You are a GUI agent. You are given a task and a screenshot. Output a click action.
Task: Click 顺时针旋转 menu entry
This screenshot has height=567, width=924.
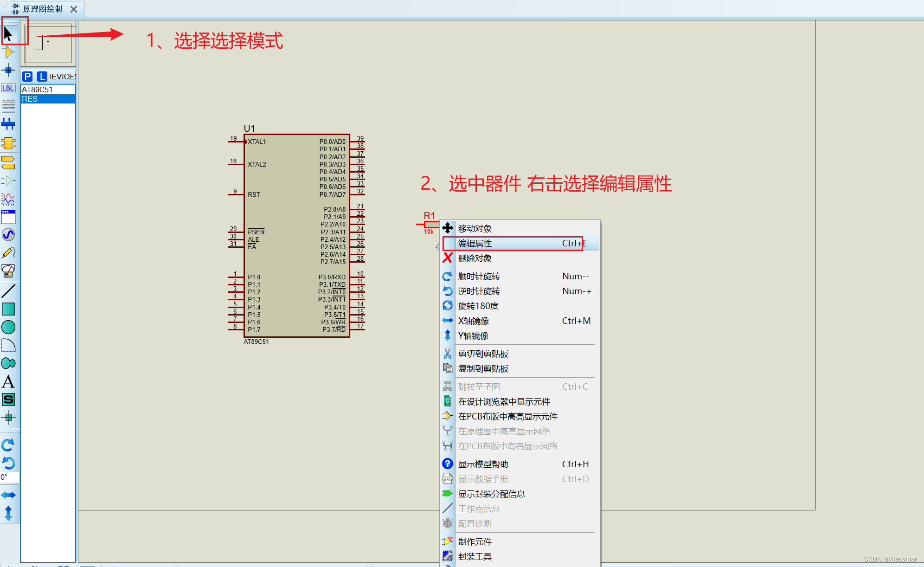click(x=479, y=277)
